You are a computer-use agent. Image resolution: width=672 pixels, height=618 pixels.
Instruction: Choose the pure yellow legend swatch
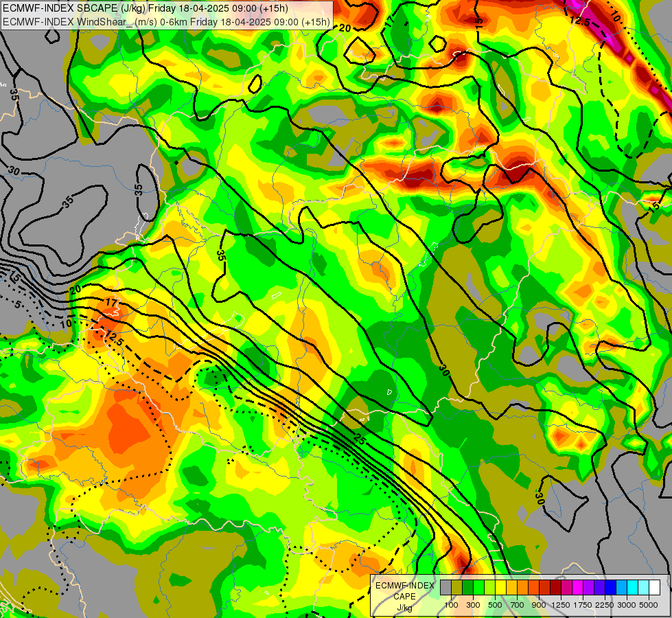(x=500, y=587)
